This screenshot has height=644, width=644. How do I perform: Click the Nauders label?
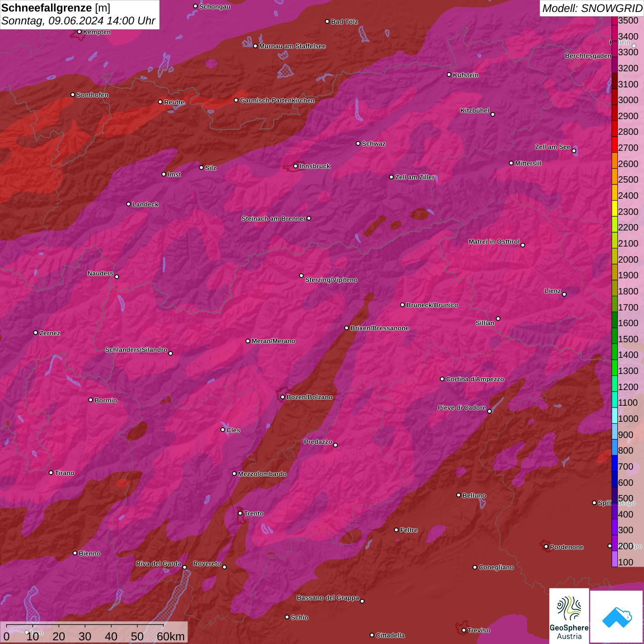coord(100,273)
